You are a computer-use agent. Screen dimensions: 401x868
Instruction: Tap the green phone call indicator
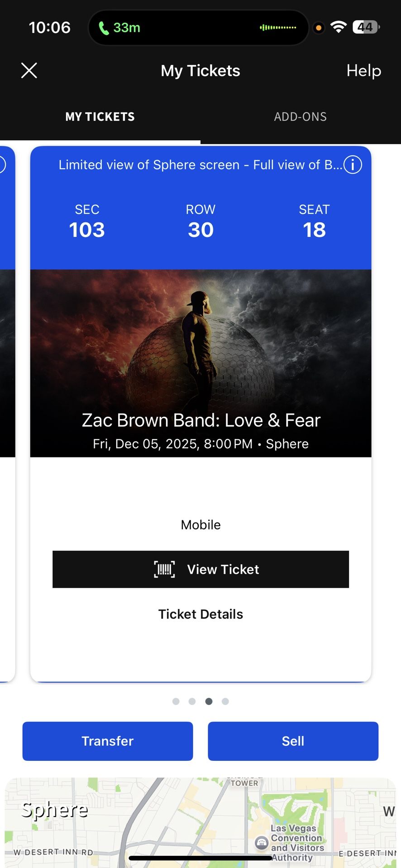click(119, 27)
